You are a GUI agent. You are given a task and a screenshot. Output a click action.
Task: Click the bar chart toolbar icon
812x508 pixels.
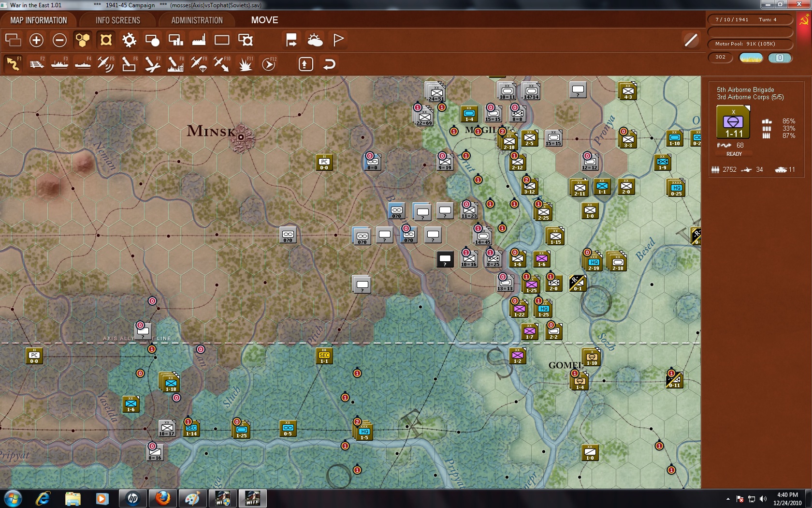(175, 40)
